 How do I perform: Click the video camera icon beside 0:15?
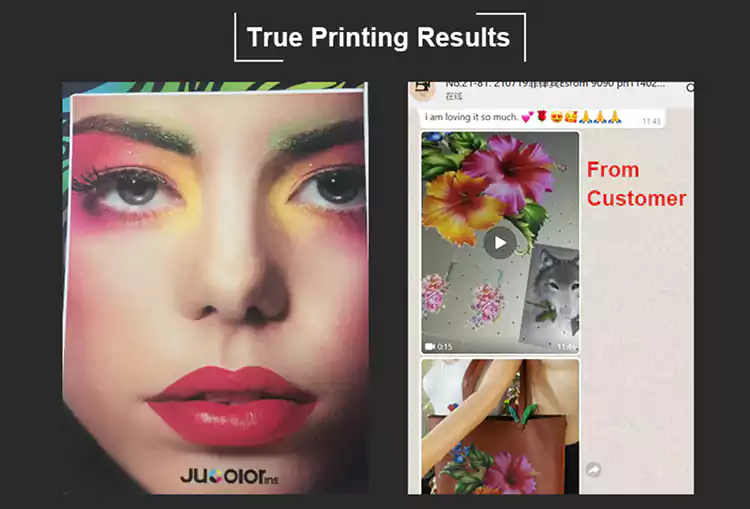[430, 346]
